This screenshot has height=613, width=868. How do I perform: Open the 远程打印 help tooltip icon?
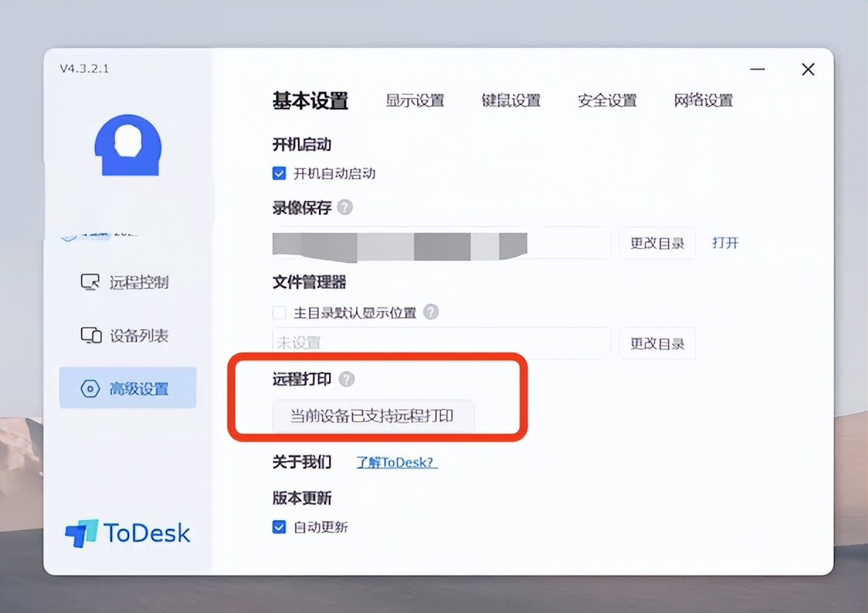(x=345, y=380)
